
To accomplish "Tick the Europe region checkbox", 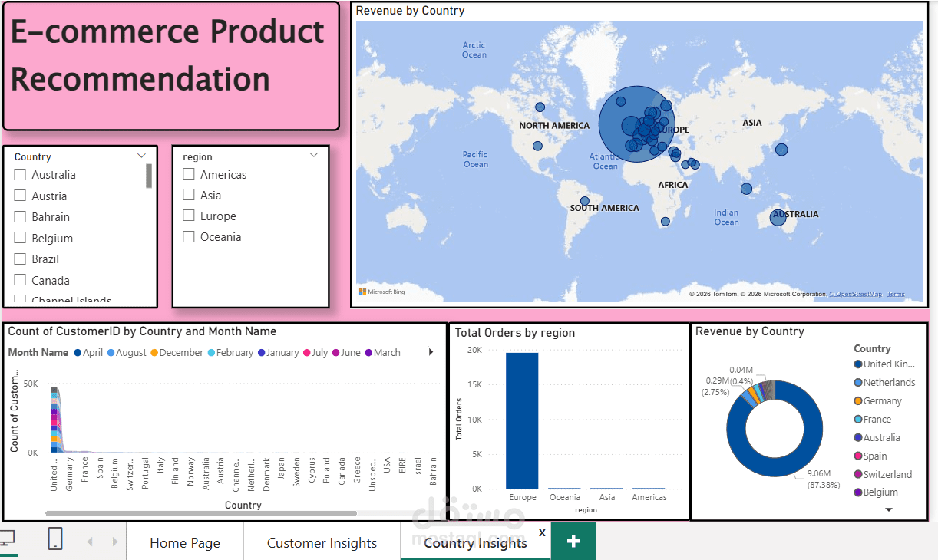I will pos(189,216).
